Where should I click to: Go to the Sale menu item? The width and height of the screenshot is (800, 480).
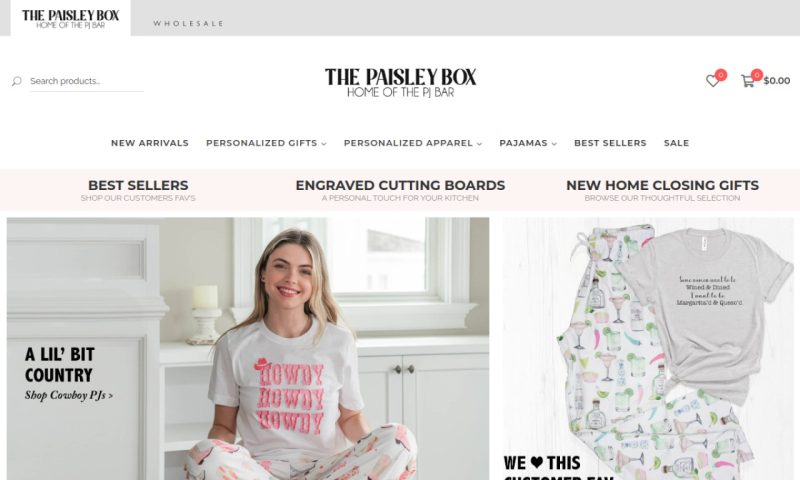pyautogui.click(x=677, y=143)
